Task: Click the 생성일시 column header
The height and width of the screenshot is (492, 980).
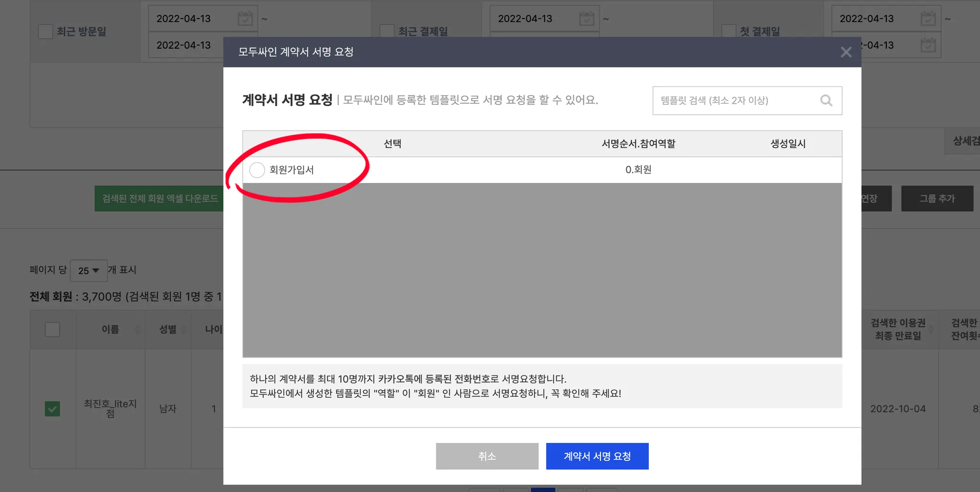Action: click(788, 144)
